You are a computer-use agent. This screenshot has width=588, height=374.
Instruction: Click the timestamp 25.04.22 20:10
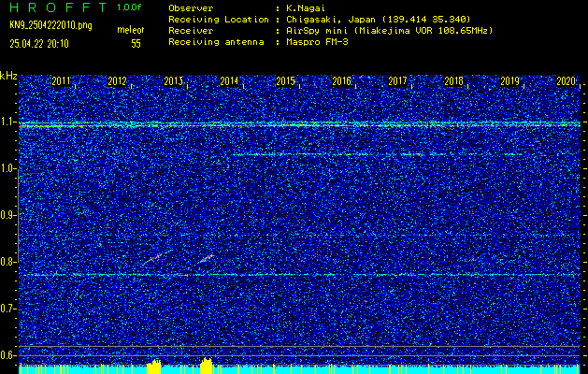coord(39,44)
